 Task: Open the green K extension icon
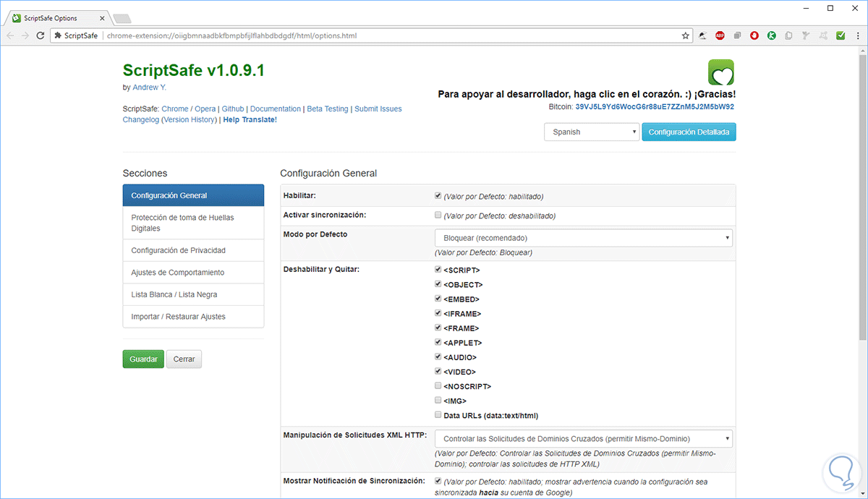pos(772,35)
